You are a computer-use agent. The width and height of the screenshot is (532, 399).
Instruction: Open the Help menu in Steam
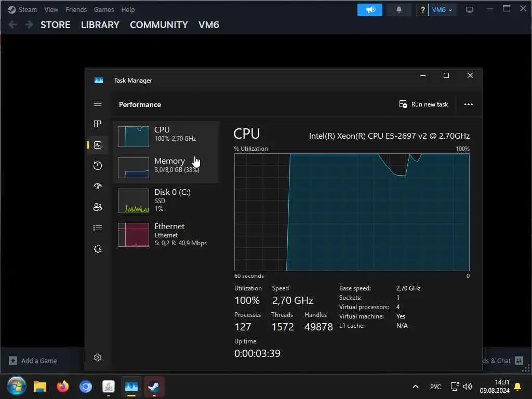click(x=128, y=9)
